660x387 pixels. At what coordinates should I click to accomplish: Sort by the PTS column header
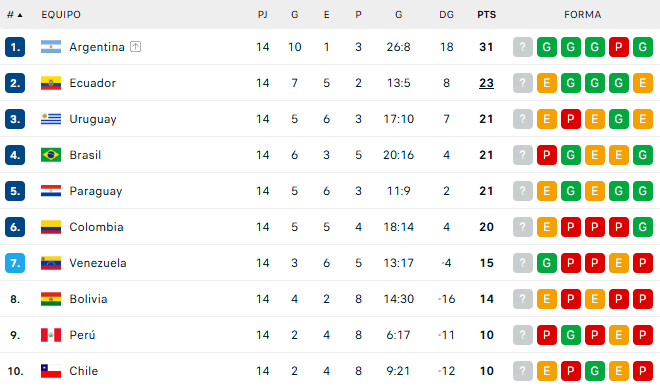coord(487,15)
